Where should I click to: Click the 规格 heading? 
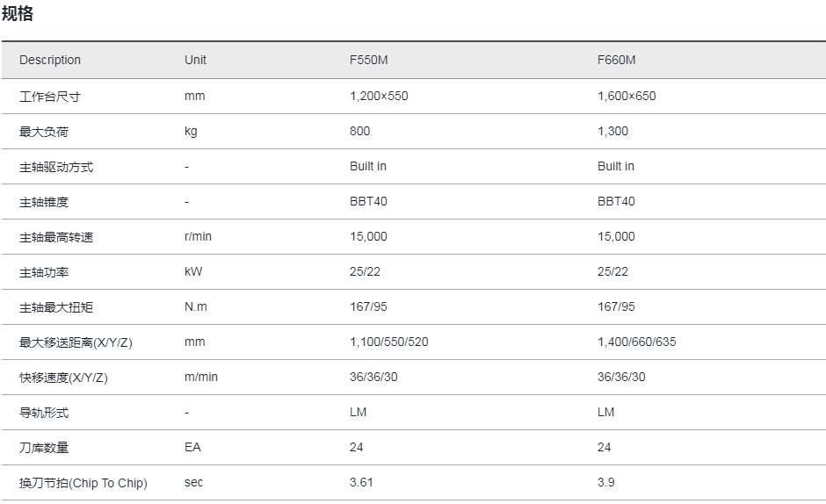point(18,13)
